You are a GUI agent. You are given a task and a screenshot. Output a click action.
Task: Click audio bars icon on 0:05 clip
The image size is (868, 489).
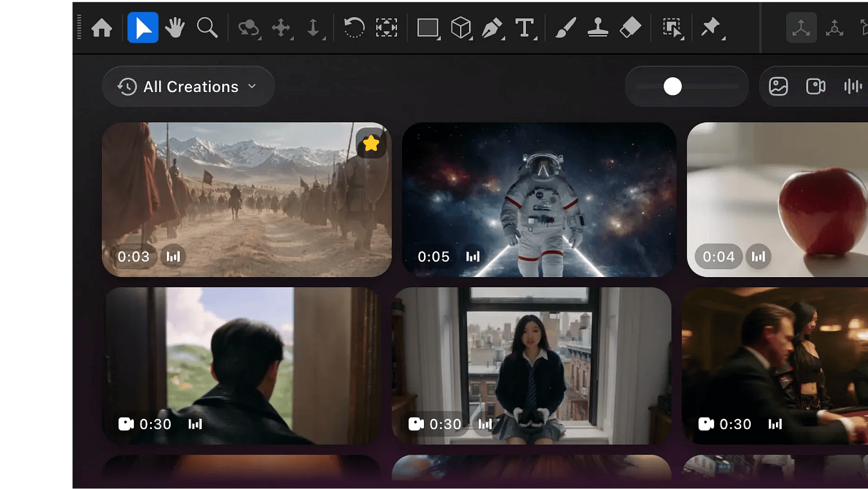473,257
